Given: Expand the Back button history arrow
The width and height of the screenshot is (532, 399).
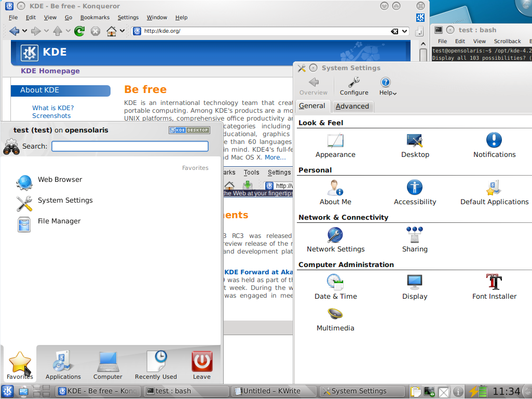Looking at the screenshot, I should pyautogui.click(x=24, y=31).
